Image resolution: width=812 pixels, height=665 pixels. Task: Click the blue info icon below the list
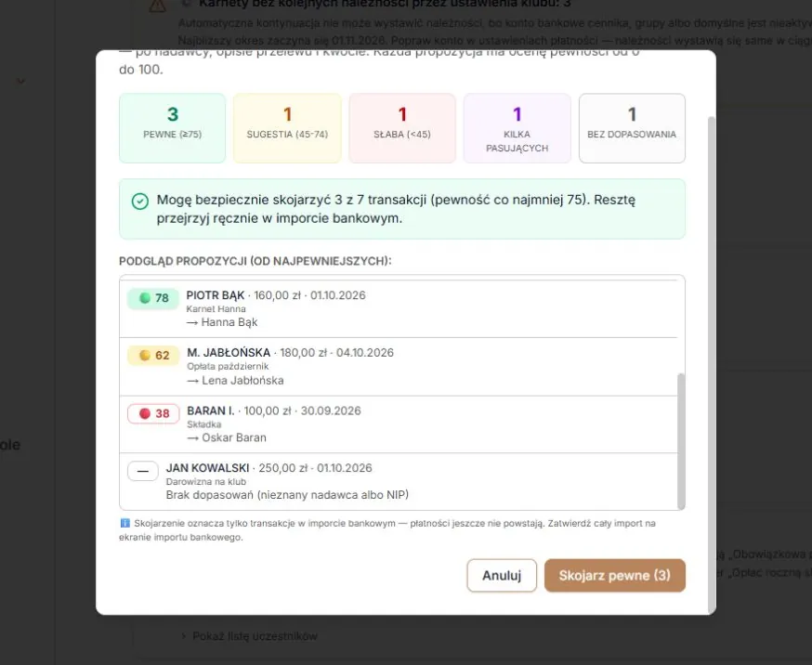tap(124, 523)
